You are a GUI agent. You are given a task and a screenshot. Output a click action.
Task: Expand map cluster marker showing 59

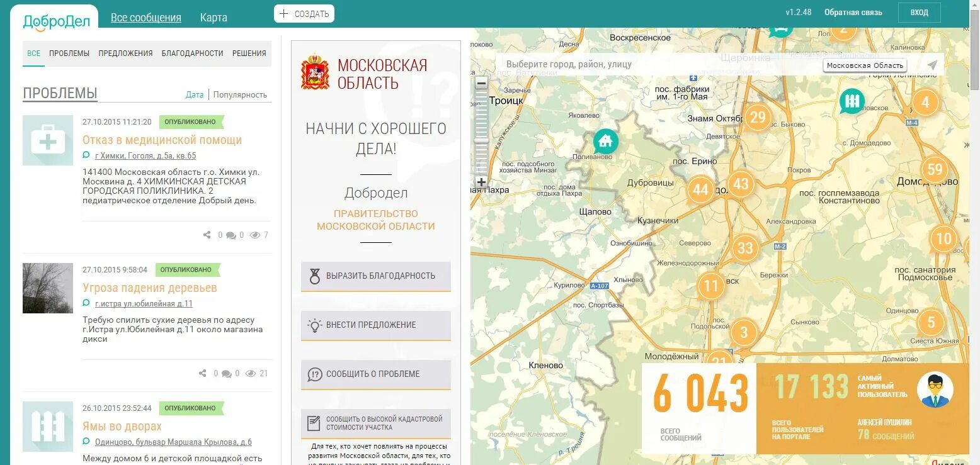pyautogui.click(x=935, y=169)
